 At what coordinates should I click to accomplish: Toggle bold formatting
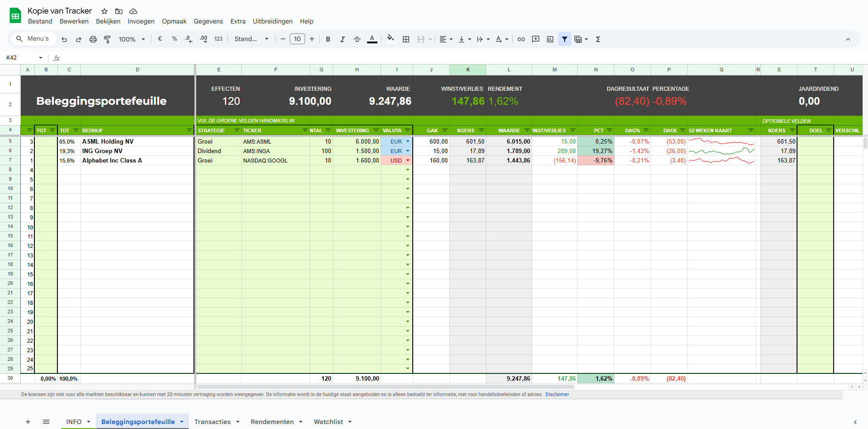point(328,39)
